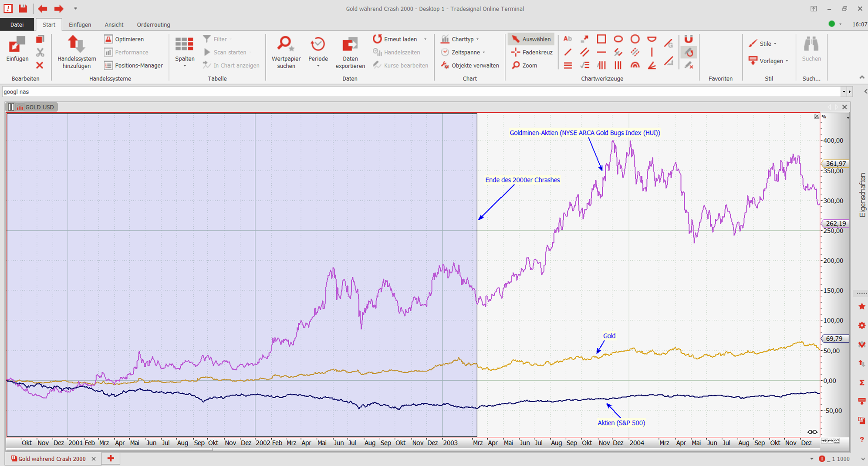
Task: Click the red delete X in Bearbeiten
Action: click(40, 65)
